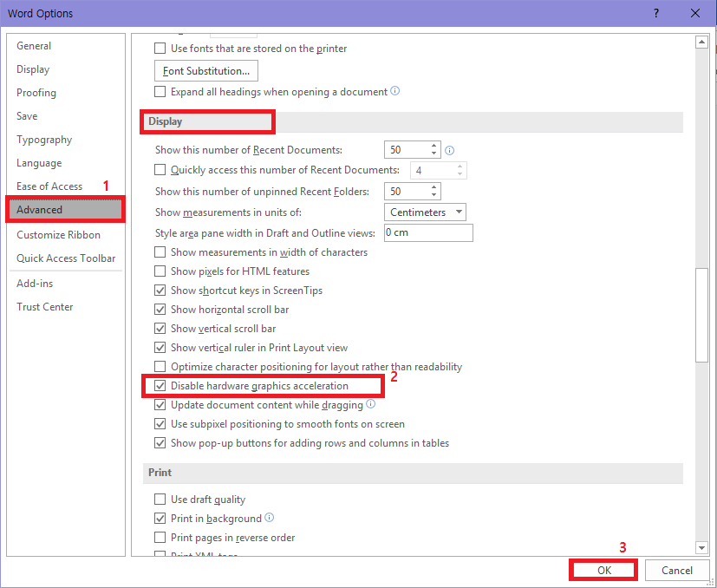Click Style area pane width field
717x588 pixels.
pyautogui.click(x=428, y=232)
